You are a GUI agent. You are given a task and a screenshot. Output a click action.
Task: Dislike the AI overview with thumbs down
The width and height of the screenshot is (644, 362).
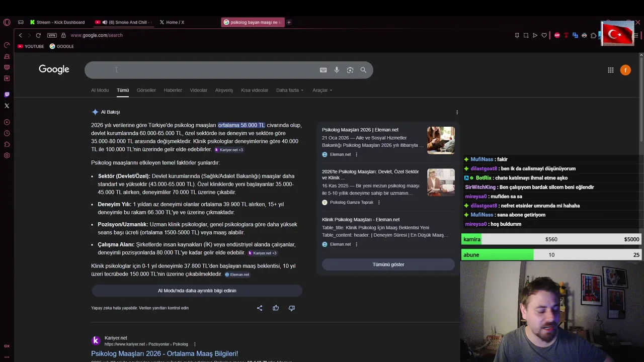tap(292, 308)
